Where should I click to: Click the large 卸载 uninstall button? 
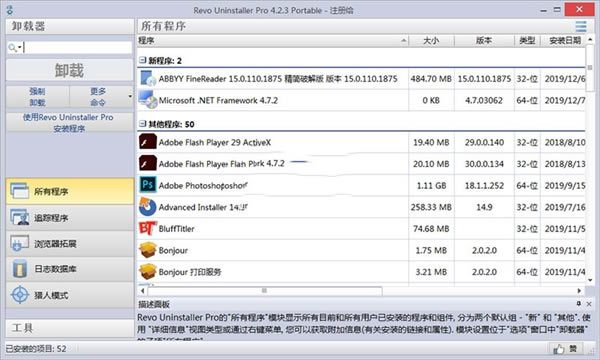tap(70, 70)
